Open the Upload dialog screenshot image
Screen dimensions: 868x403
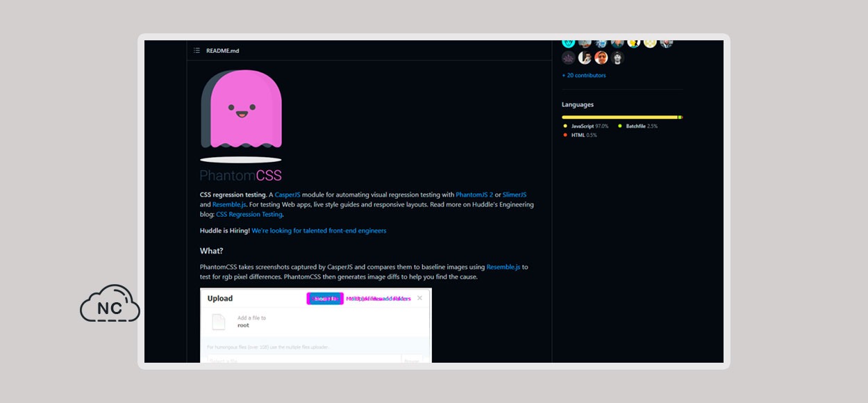click(316, 325)
